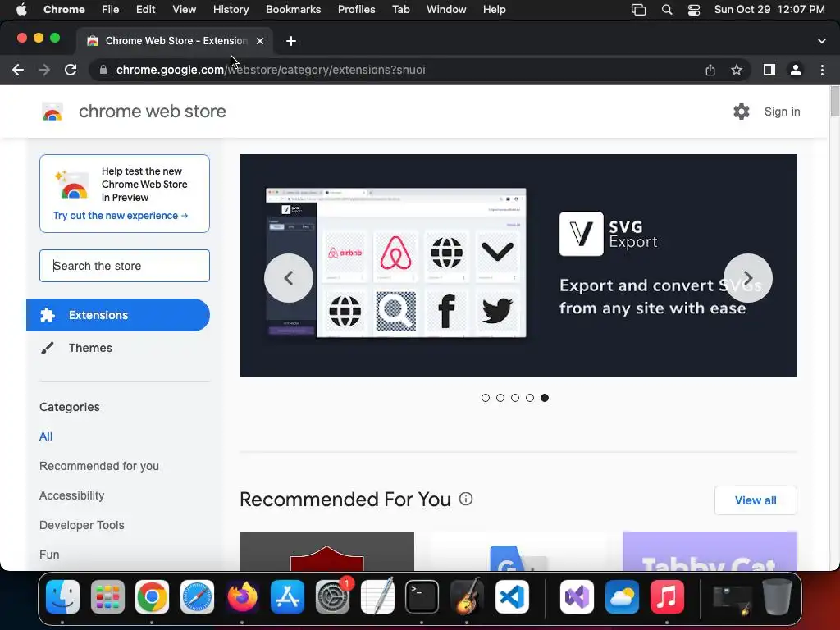
Task: Bookmark this tab with star icon
Action: (737, 70)
